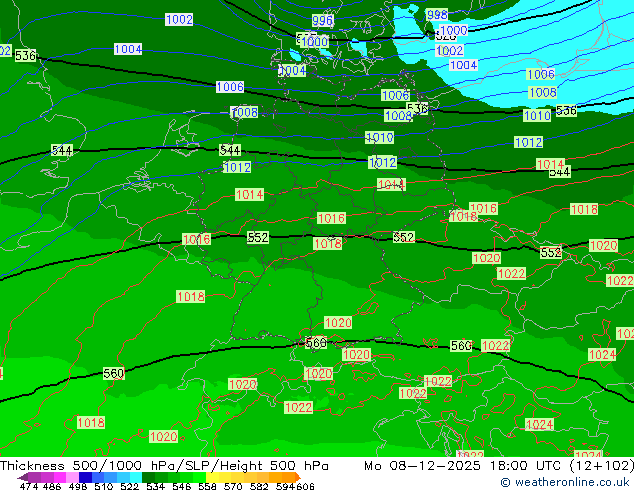Screen dimensions: 634x490
Task: Click the dark green swatch above 534
Action: 148,477
